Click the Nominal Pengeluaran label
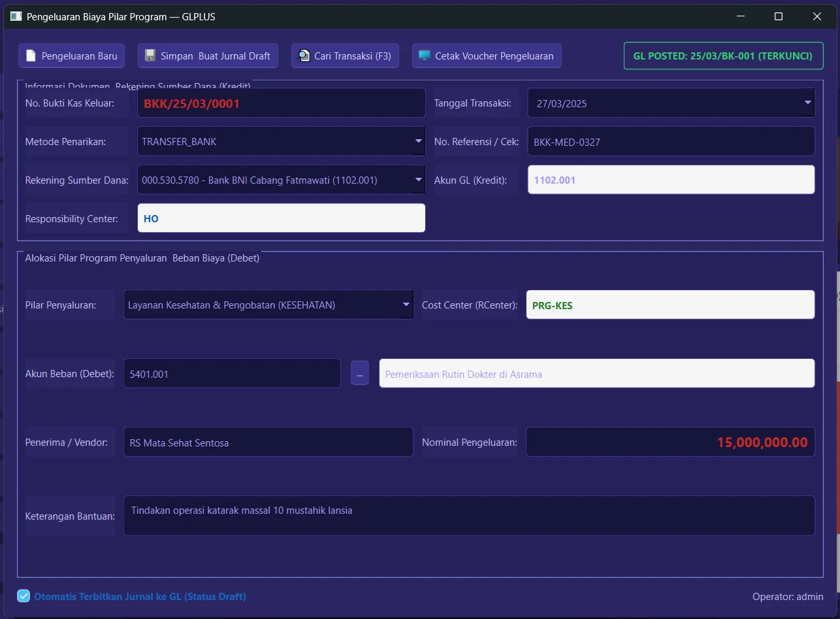This screenshot has height=619, width=840. coord(470,442)
